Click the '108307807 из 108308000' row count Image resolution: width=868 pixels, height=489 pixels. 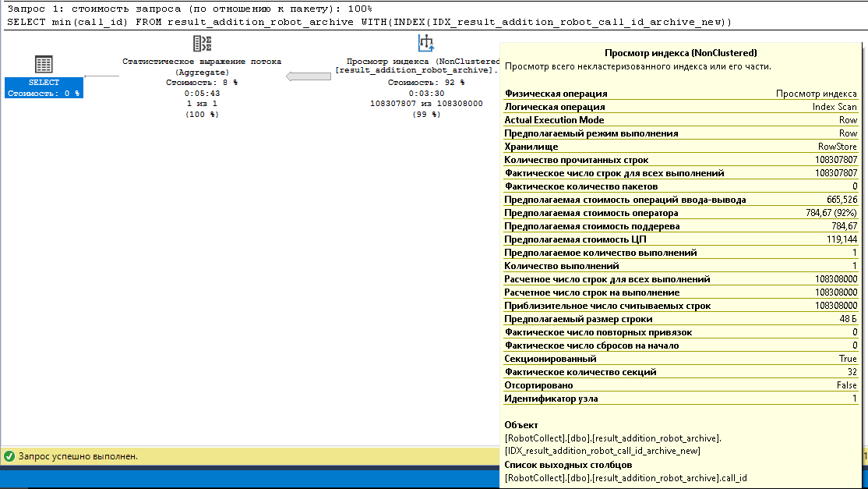tap(425, 103)
